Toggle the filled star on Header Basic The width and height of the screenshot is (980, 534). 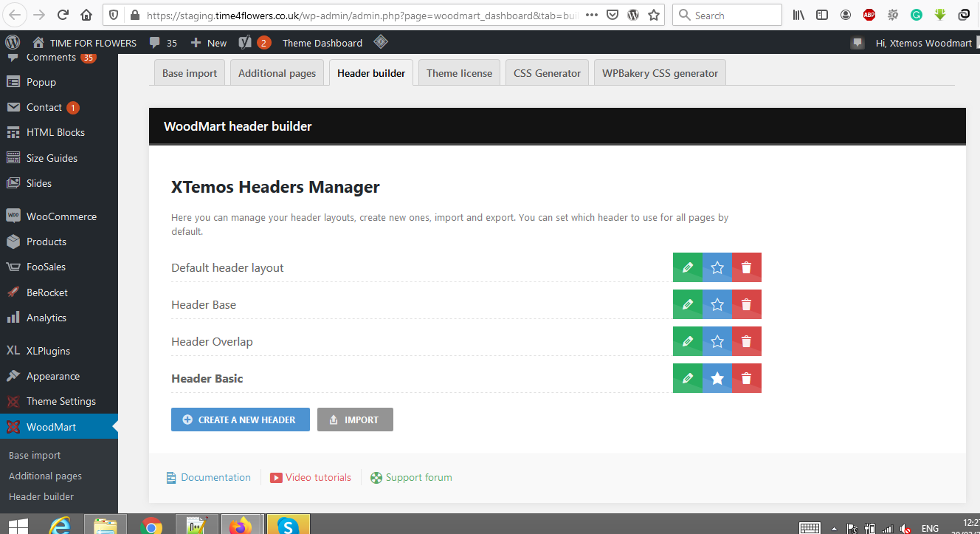coord(717,378)
